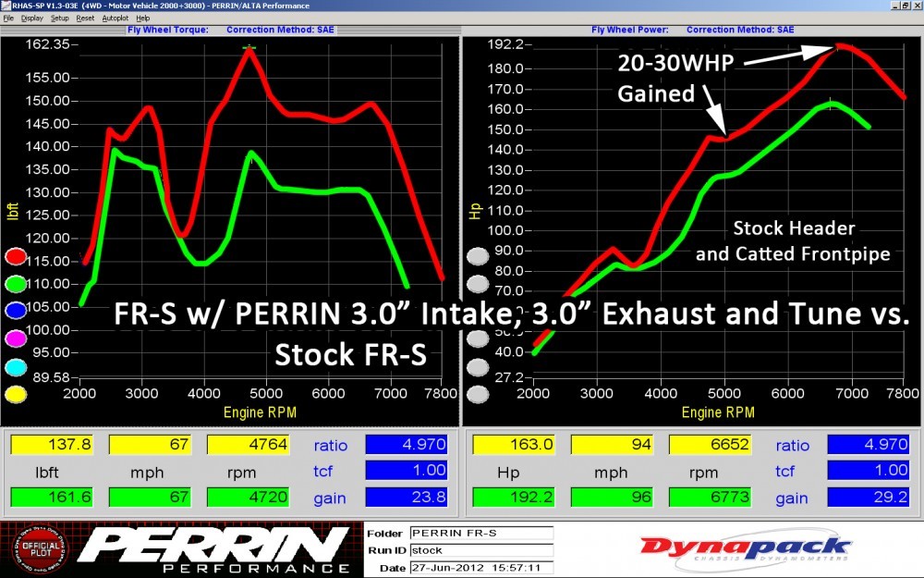
Task: Select the yellow run indicator on torque graph
Action: (16, 394)
